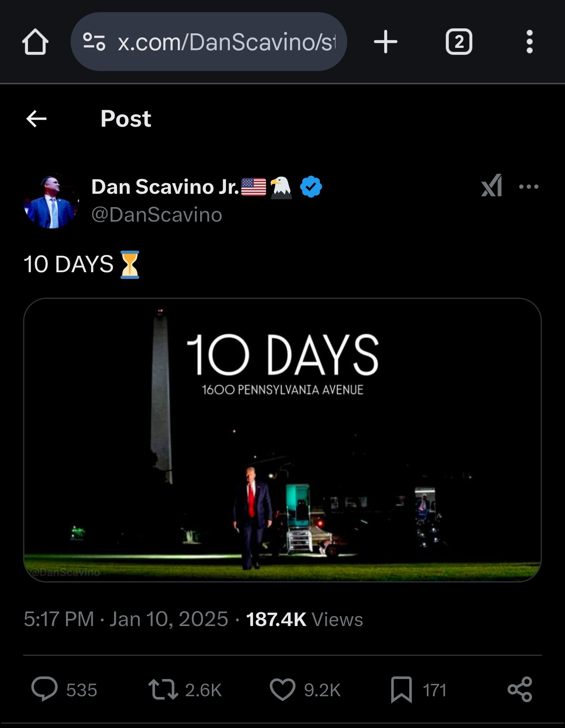Go back using the Post arrow

tap(36, 119)
